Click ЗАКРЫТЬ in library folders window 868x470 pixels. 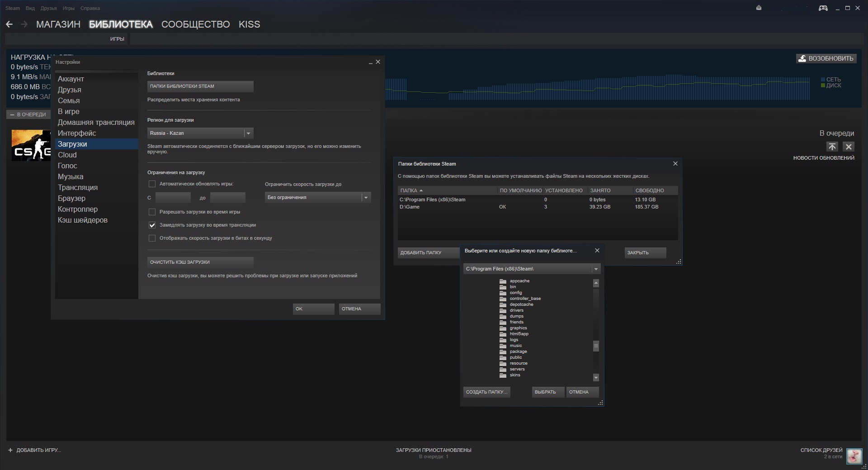pos(645,253)
